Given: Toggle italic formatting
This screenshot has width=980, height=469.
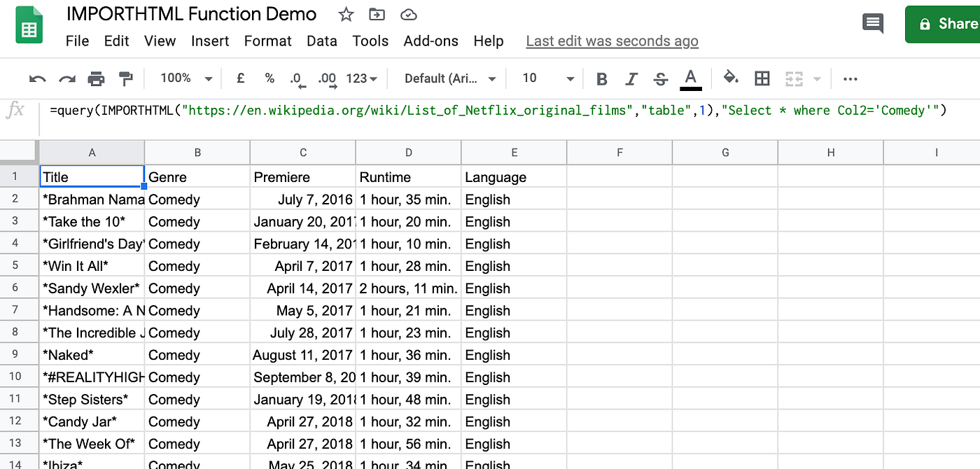Looking at the screenshot, I should coord(631,79).
